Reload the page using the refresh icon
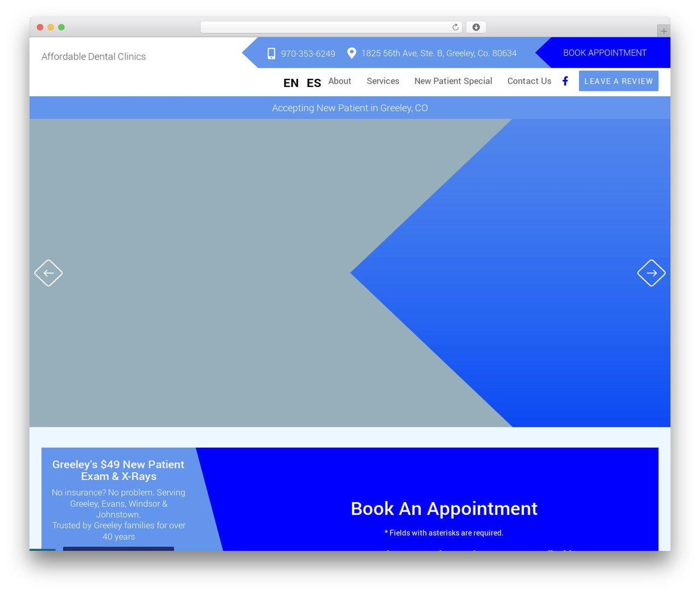 point(456,27)
